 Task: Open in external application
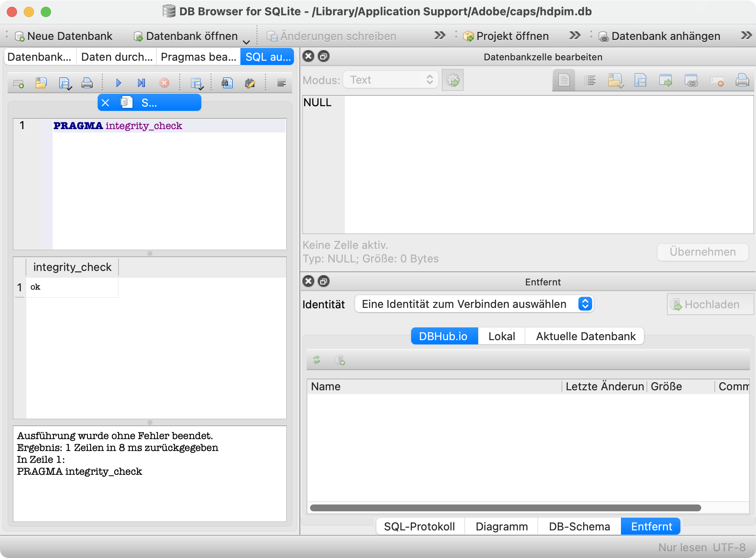pyautogui.click(x=666, y=80)
